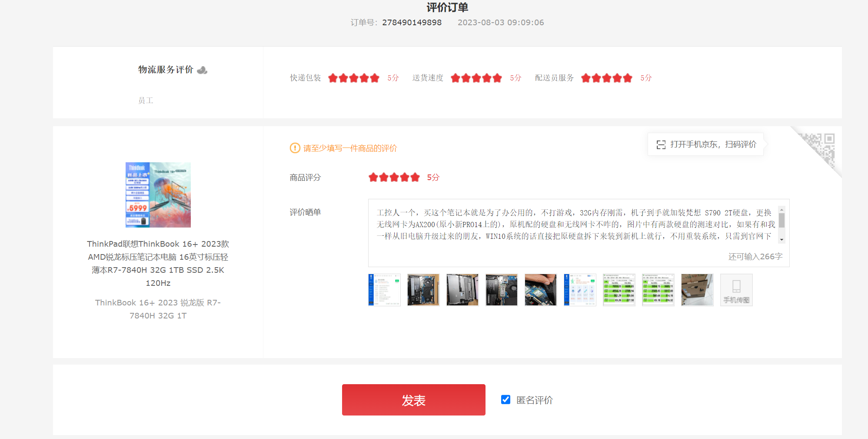This screenshot has height=439, width=868.
Task: Open the third uploaded thumbnail of laptop bottom
Action: point(462,290)
